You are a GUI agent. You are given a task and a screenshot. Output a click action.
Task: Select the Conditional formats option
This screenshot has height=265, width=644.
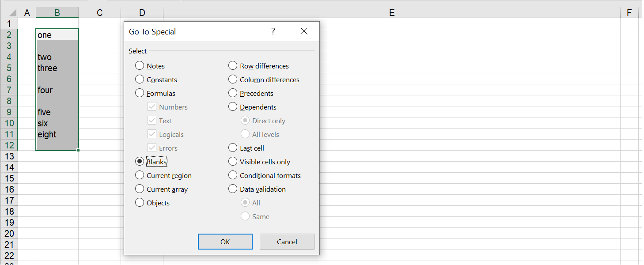233,175
